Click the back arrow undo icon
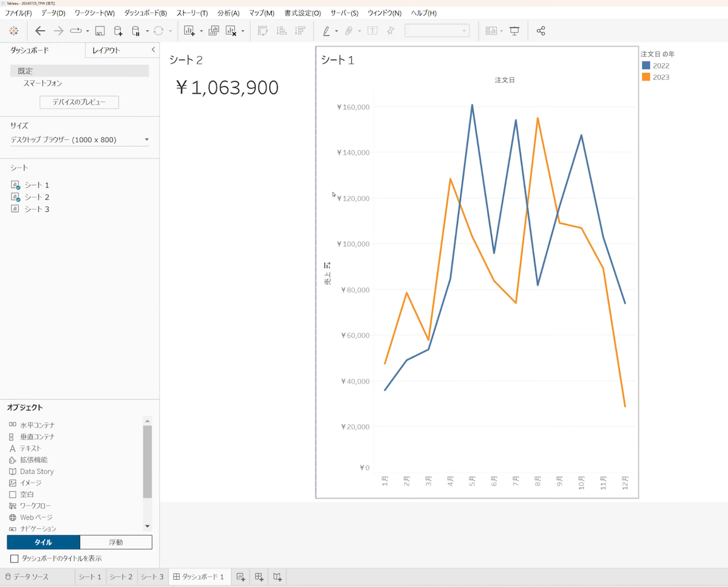Viewport: 728px width, 587px height. click(40, 31)
